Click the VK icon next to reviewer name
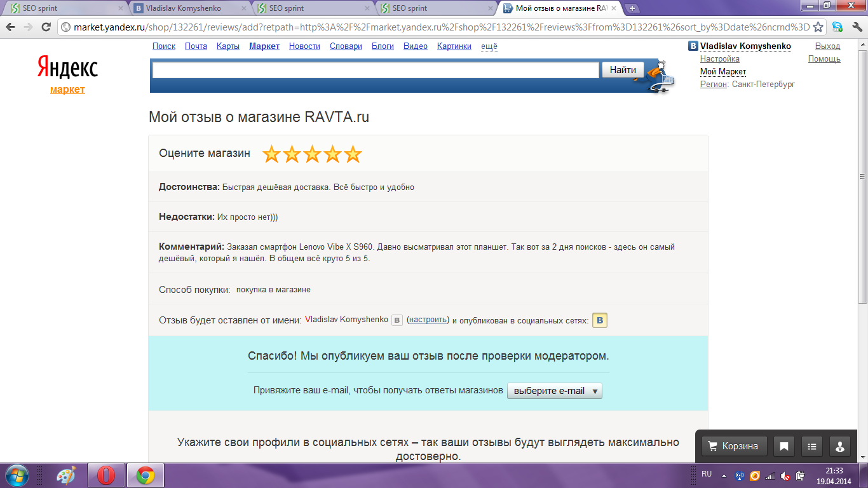 (x=397, y=320)
